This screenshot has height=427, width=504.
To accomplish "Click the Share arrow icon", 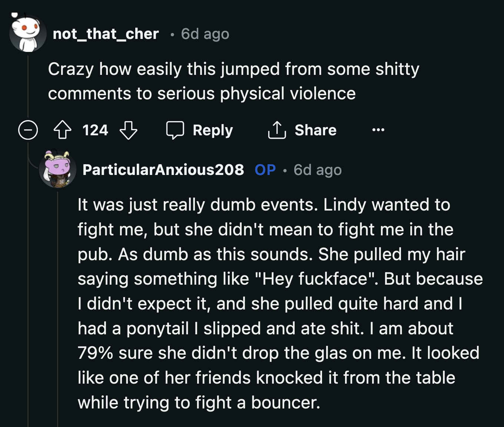I will point(276,130).
